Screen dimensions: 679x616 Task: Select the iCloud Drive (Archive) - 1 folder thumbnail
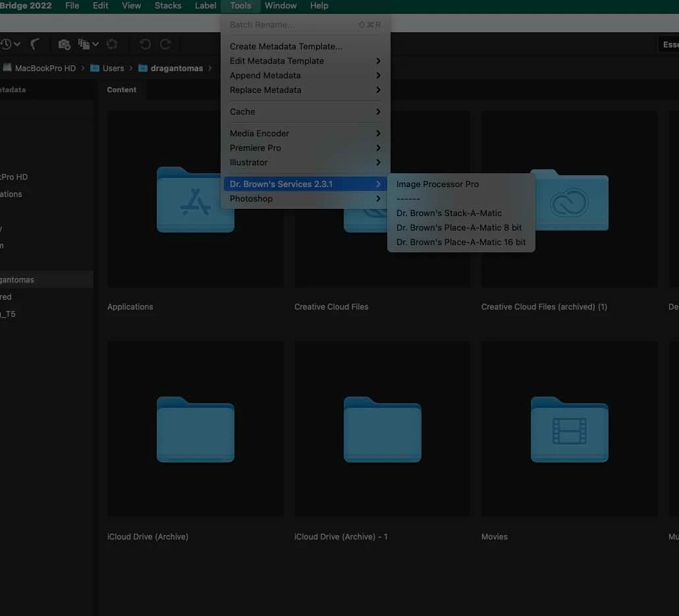pyautogui.click(x=383, y=430)
